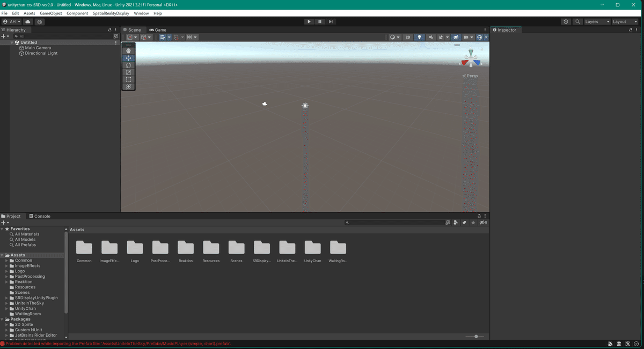Viewport: 644px width, 349px height.
Task: Mute scene audio with speaker icon
Action: click(430, 37)
